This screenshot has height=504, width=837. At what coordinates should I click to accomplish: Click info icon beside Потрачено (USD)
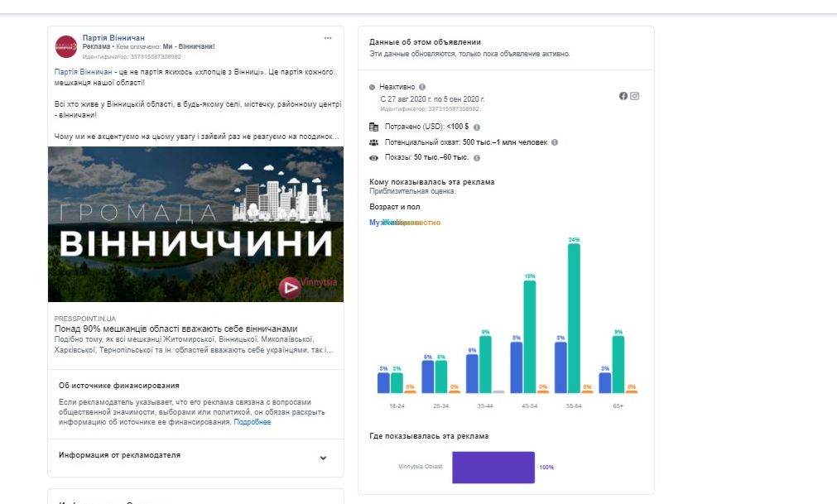point(478,127)
